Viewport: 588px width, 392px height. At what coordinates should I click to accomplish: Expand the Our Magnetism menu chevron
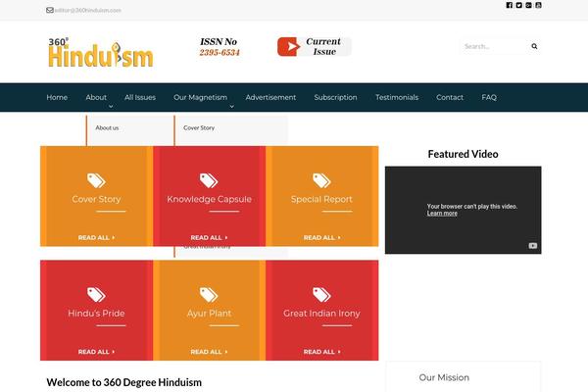point(231,107)
